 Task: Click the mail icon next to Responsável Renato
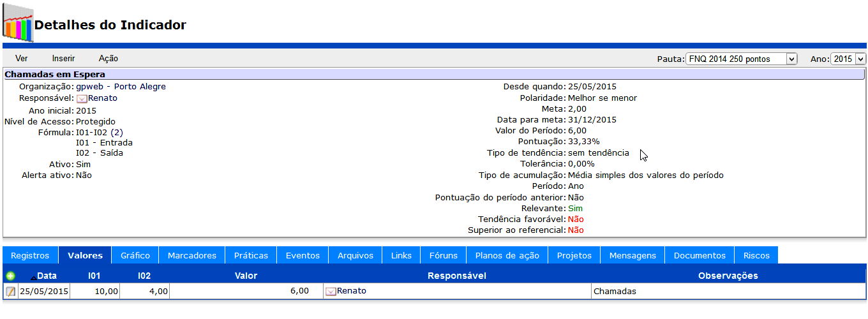(82, 98)
